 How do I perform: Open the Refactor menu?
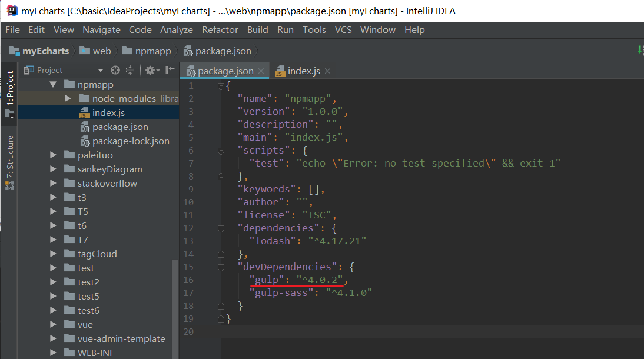point(220,30)
